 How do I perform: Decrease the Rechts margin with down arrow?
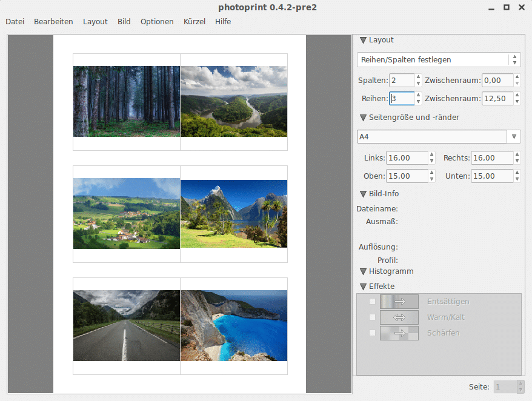point(517,161)
